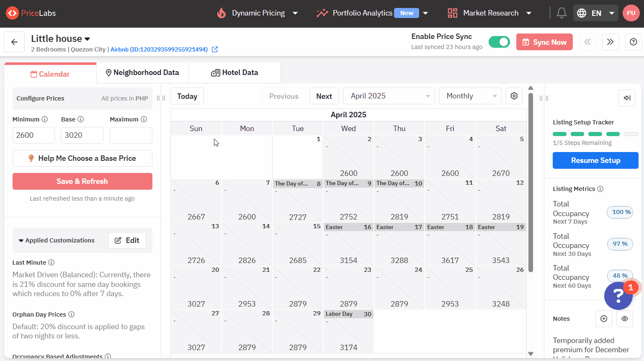644x361 pixels.
Task: Show info for Maximum price
Action: click(144, 119)
